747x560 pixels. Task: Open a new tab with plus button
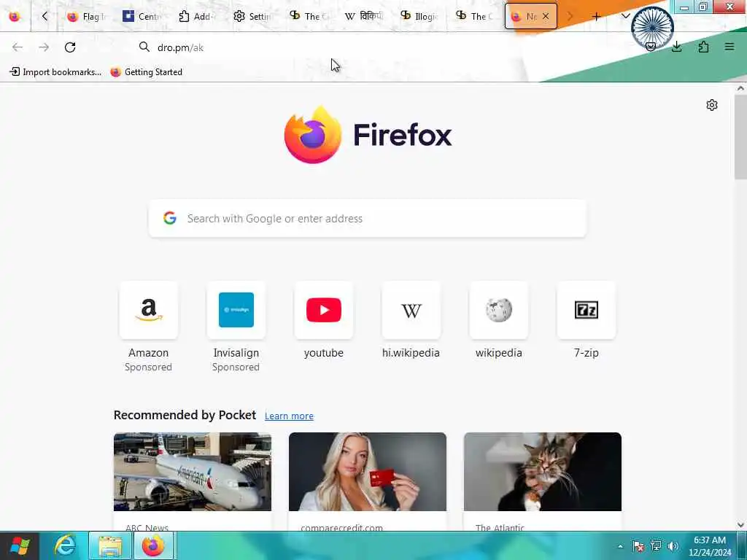[596, 17]
